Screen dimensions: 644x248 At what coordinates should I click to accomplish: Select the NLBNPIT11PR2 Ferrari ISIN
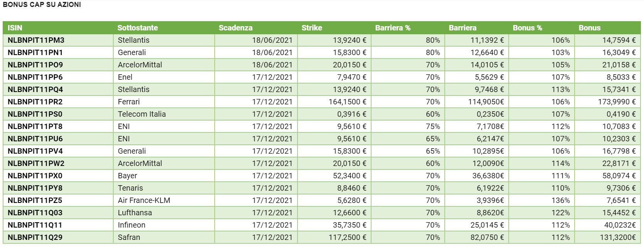tap(35, 102)
